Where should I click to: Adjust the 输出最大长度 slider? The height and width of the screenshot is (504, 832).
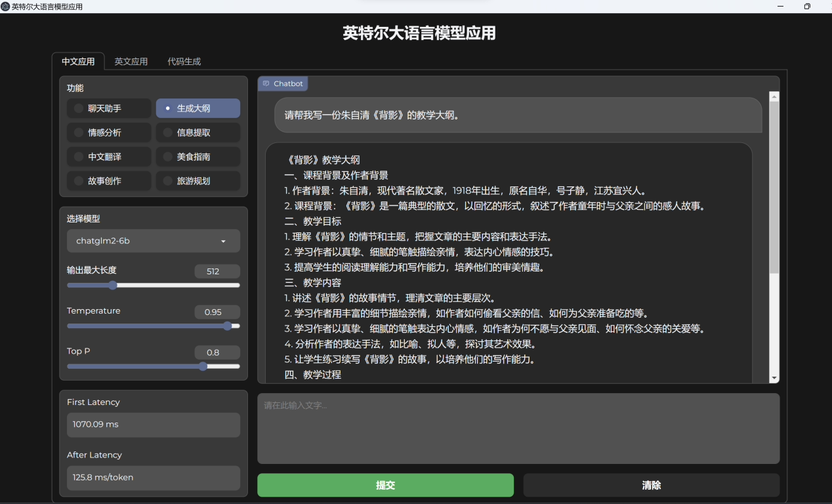(154, 285)
